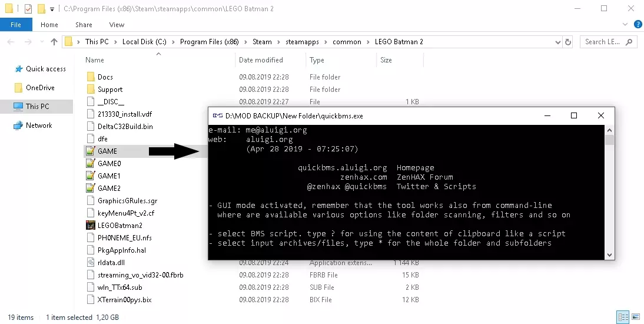644x324 pixels.
Task: Select the GAME0 file icon
Action: [91, 163]
